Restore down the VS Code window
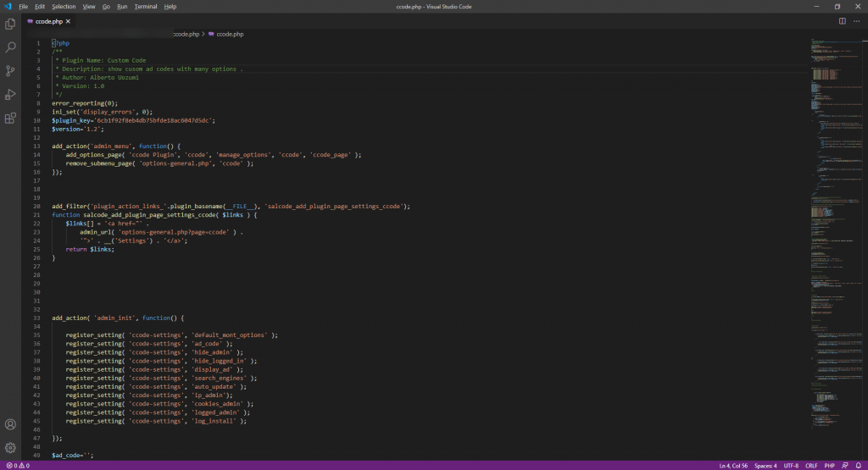 (x=837, y=7)
